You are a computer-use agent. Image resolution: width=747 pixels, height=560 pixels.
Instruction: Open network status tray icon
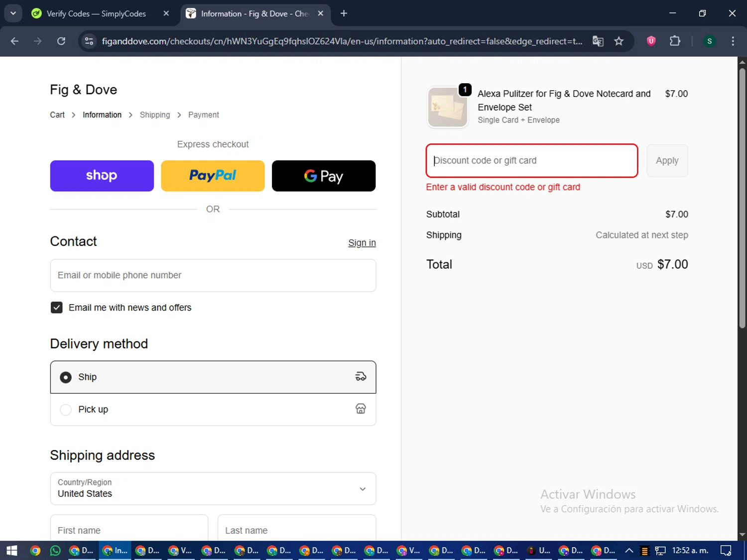660,551
